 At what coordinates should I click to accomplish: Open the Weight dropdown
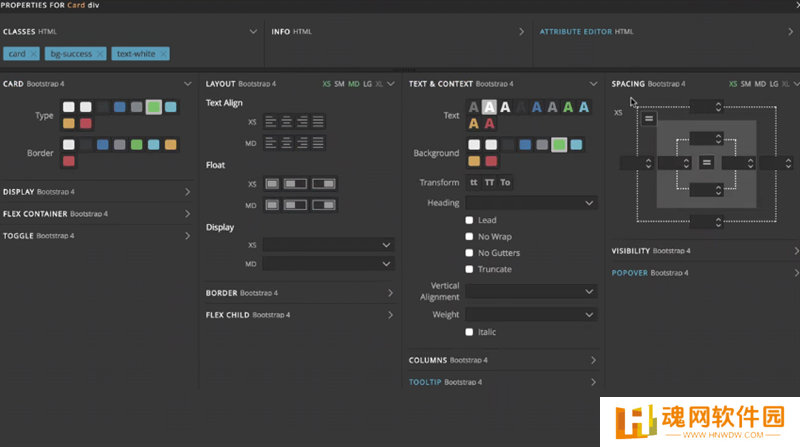531,314
